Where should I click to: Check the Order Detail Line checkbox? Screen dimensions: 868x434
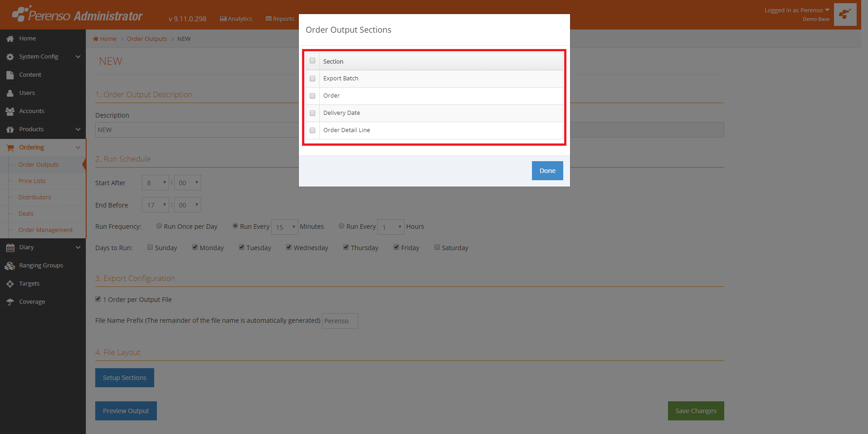click(312, 130)
